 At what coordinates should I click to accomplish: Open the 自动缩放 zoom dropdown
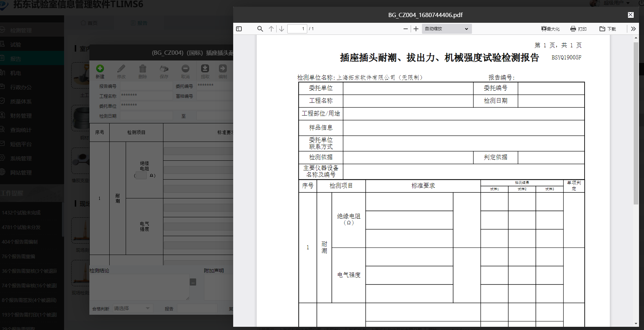[x=447, y=29]
